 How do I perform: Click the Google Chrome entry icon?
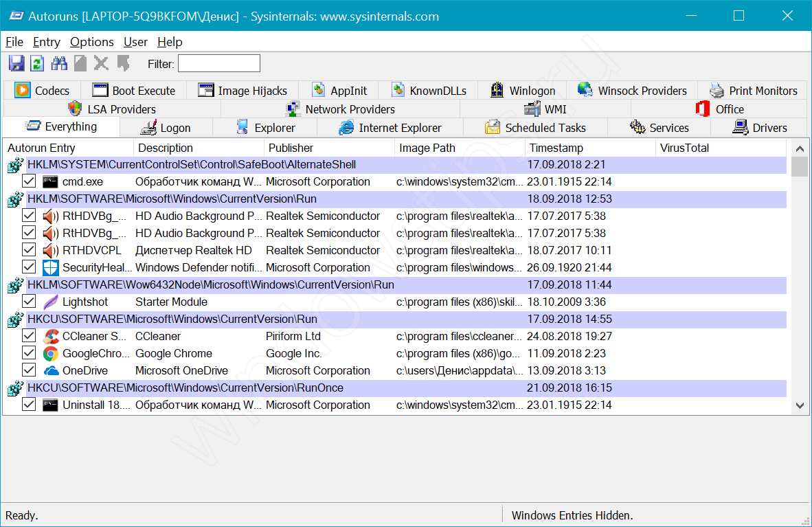pos(50,354)
